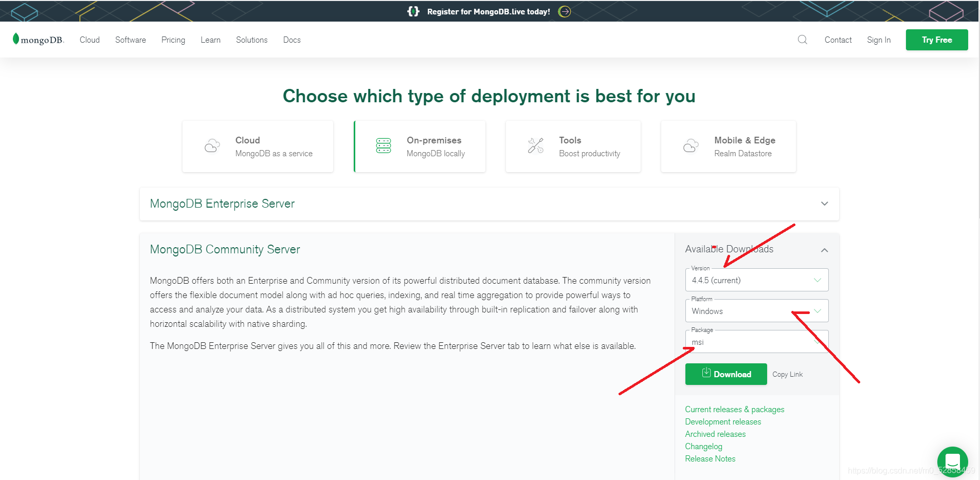
Task: Open the Cloud menu
Action: pyautogui.click(x=89, y=40)
